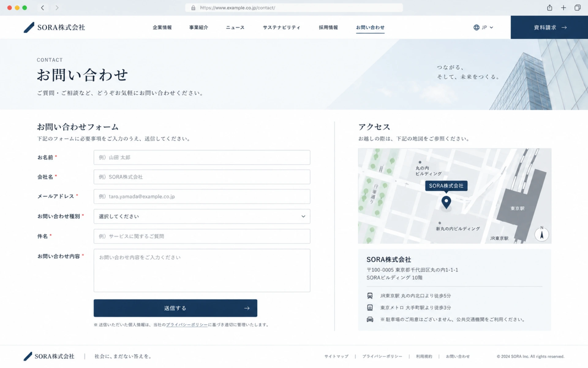The width and height of the screenshot is (588, 368).
Task: Open the プライバシーポリシー link under form
Action: coord(187,325)
